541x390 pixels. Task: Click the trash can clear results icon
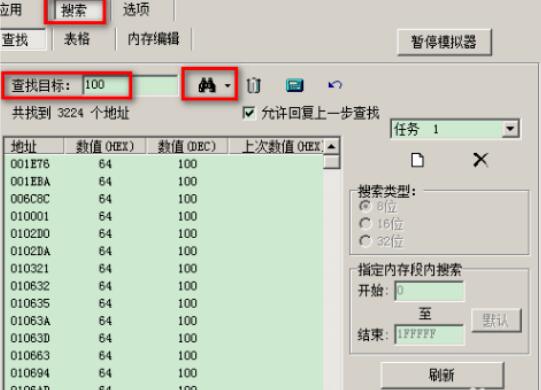tap(254, 85)
